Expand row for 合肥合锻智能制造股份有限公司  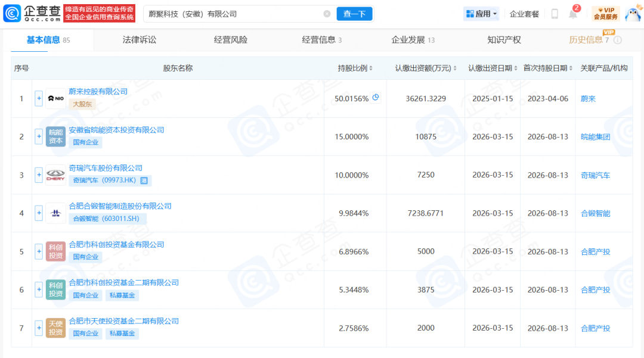(39, 213)
